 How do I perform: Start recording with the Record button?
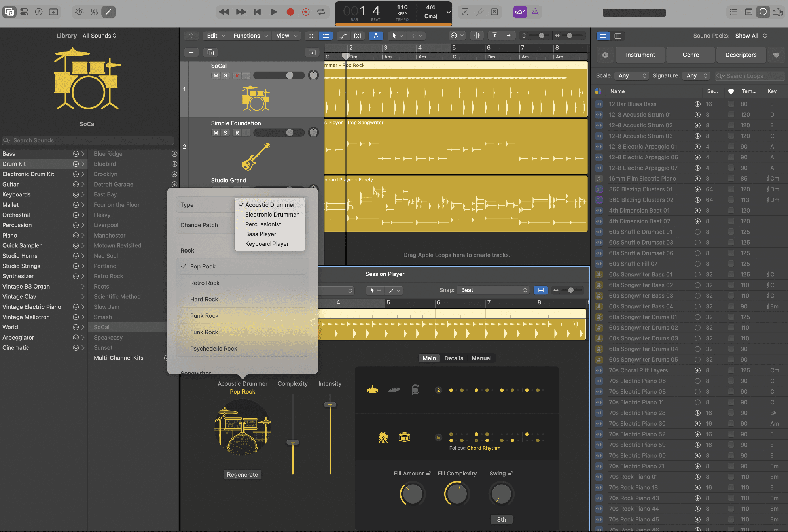point(290,12)
